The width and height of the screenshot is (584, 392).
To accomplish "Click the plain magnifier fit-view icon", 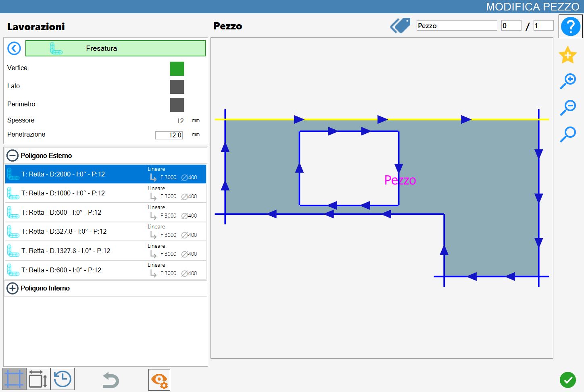I will pyautogui.click(x=568, y=134).
